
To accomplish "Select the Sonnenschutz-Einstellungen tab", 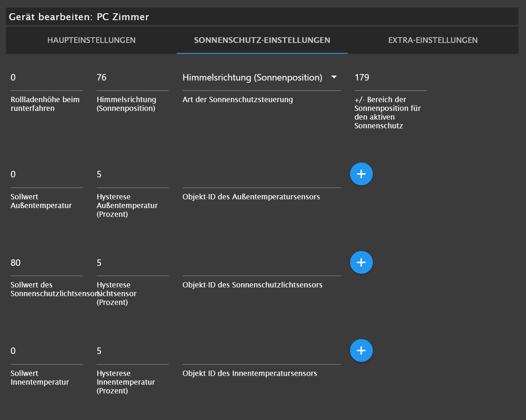I will pyautogui.click(x=262, y=40).
